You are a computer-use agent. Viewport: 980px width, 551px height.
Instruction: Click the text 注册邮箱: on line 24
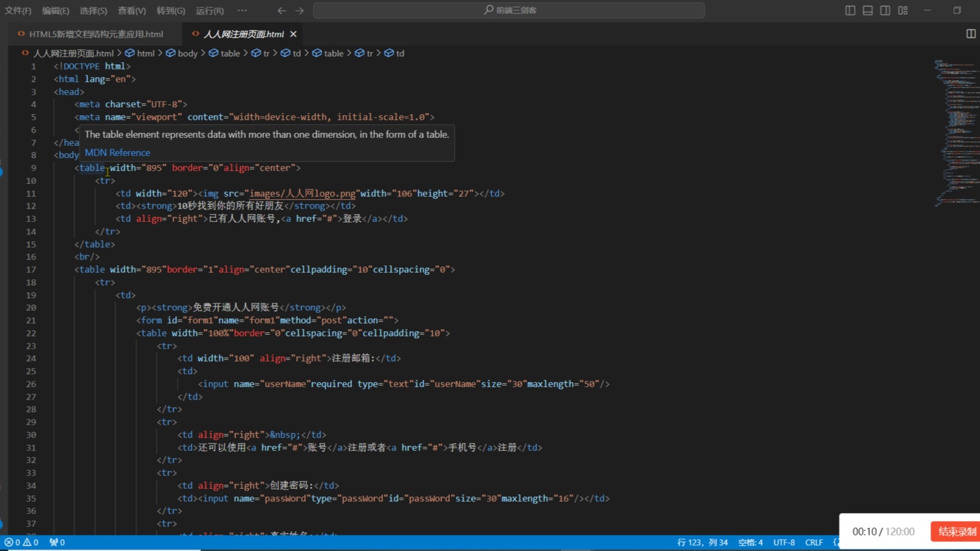353,358
